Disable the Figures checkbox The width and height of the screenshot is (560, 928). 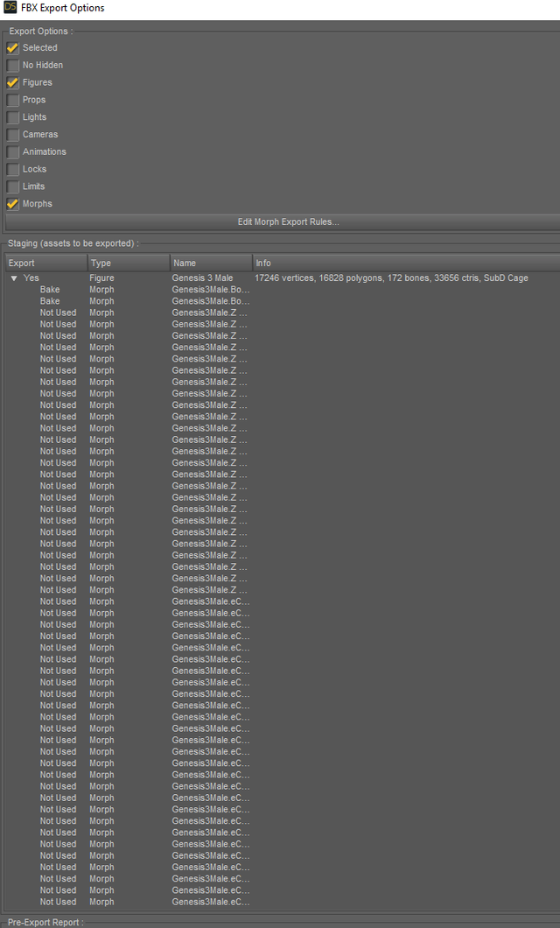pyautogui.click(x=13, y=83)
